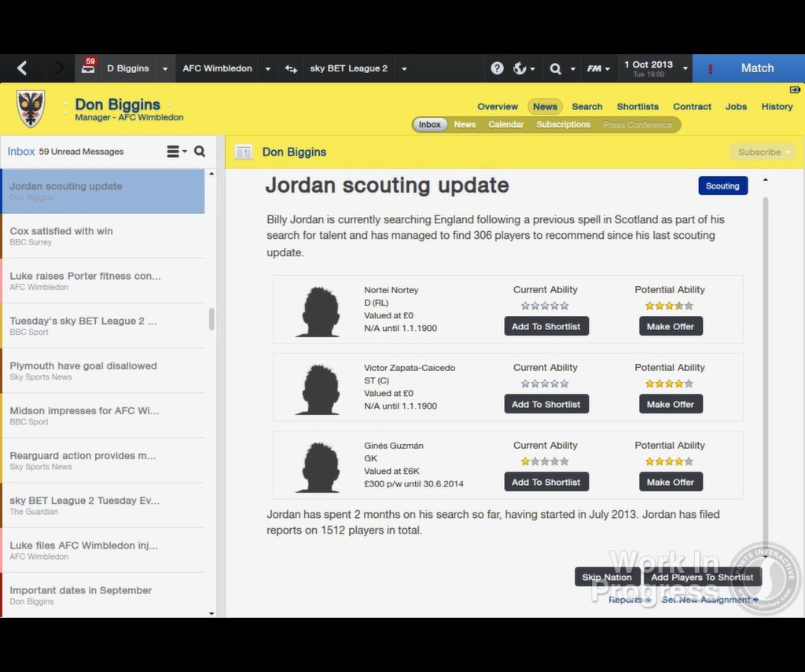Click the transfer arrows icon
The image size is (805, 672).
coord(291,69)
